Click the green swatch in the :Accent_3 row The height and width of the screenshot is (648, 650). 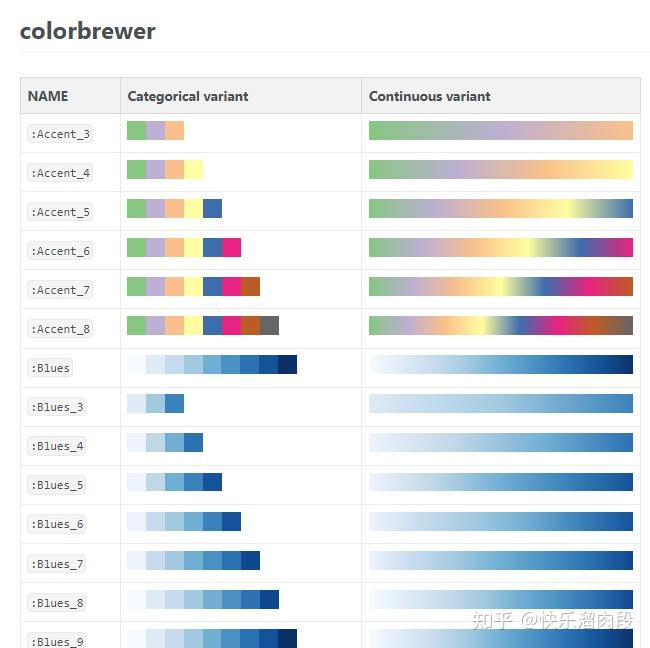click(136, 131)
